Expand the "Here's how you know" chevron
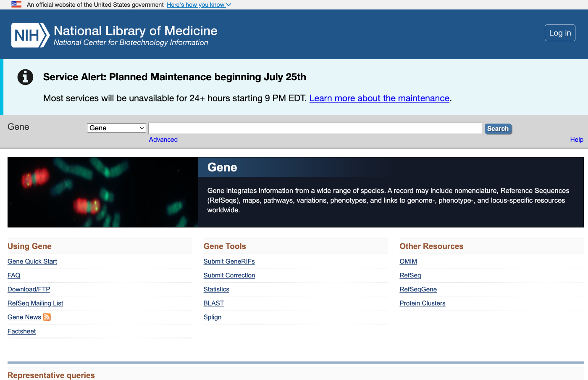 tap(229, 5)
